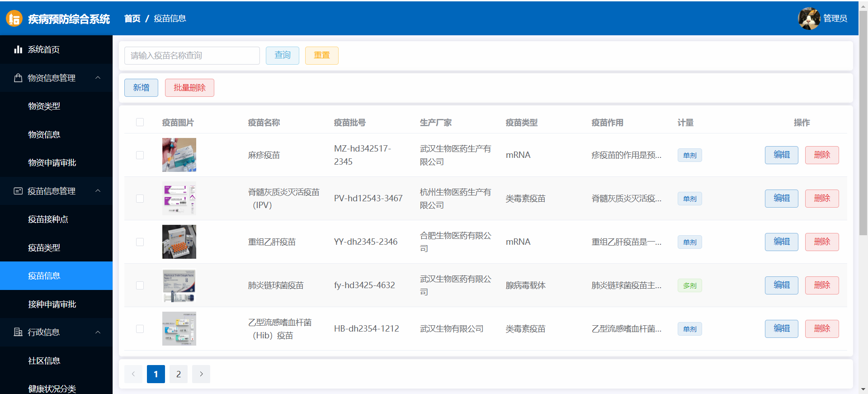Open the 麻疹疫苗 vaccine image
Screen dimensions: 868x394
(x=179, y=155)
